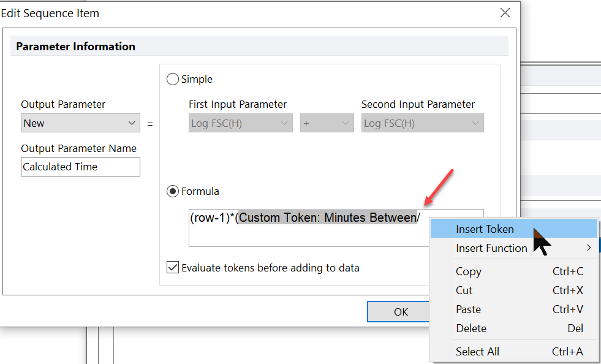This screenshot has width=601, height=364.
Task: Expand the Second Input Parameter dropdown
Action: [422, 123]
